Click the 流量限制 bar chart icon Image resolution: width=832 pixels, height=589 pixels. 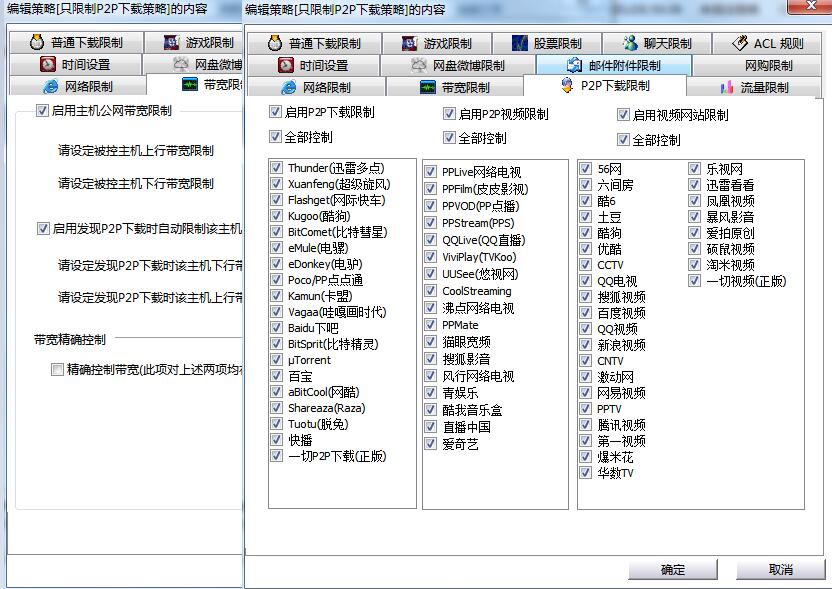[726, 87]
